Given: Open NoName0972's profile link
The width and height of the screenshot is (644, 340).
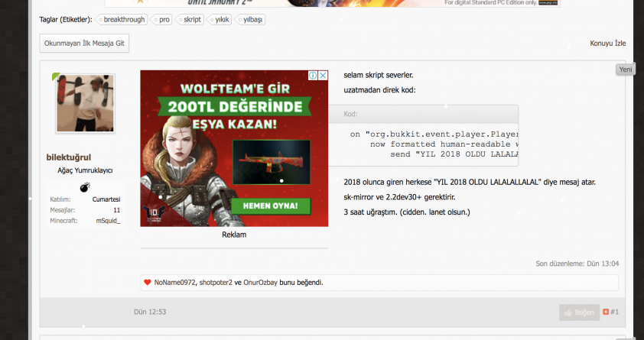Looking at the screenshot, I should (174, 283).
